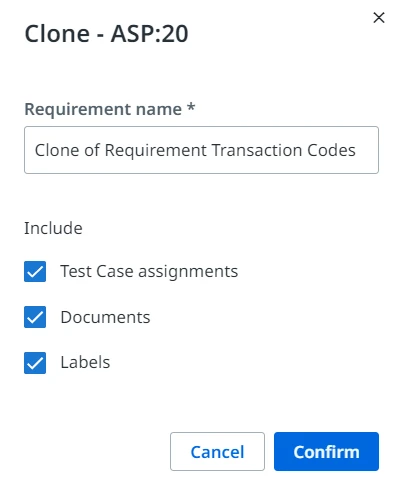Click the 'Test Case assignments' label text

149,271
